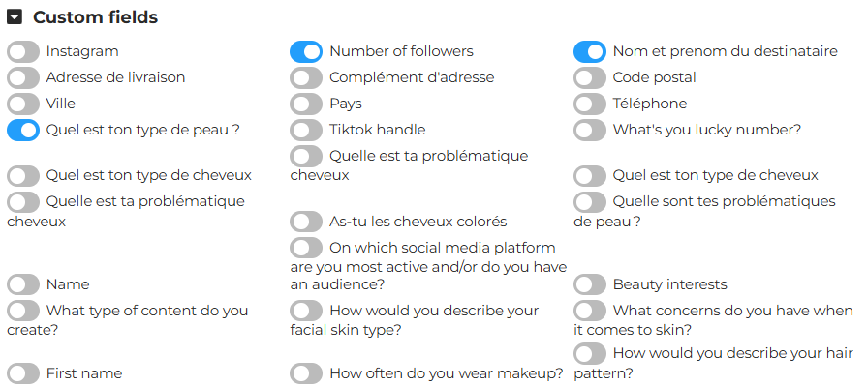Turn off Nom et prenom du destinataire
Viewport: 868px width, 387px height.
590,51
